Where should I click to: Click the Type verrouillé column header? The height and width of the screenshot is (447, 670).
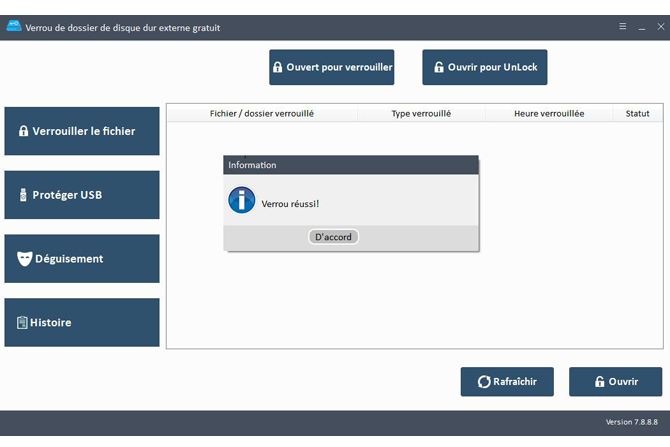coord(421,114)
